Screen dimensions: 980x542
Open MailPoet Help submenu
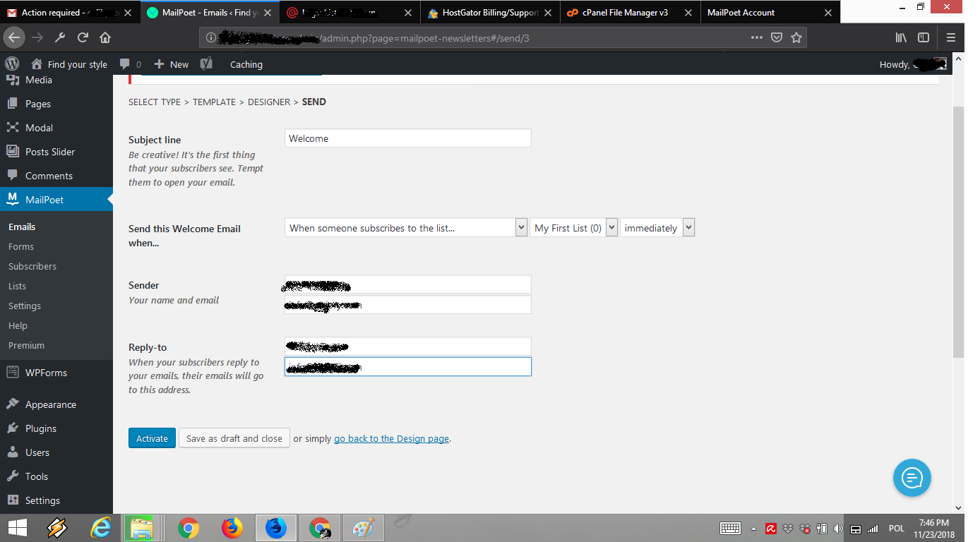point(18,325)
